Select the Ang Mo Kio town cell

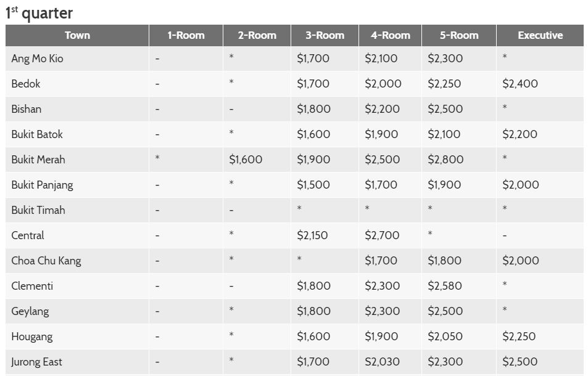click(x=37, y=59)
